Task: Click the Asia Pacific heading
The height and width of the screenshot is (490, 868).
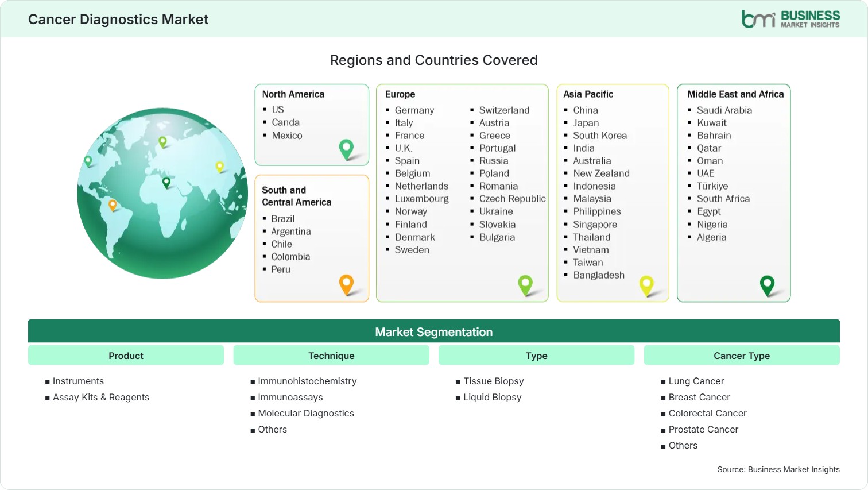Action: click(x=588, y=94)
